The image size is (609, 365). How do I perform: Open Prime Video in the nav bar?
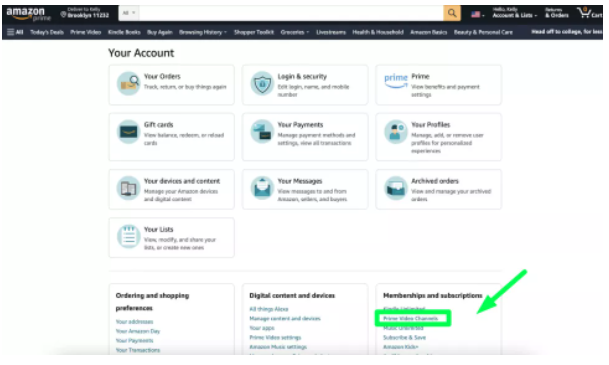pos(85,32)
